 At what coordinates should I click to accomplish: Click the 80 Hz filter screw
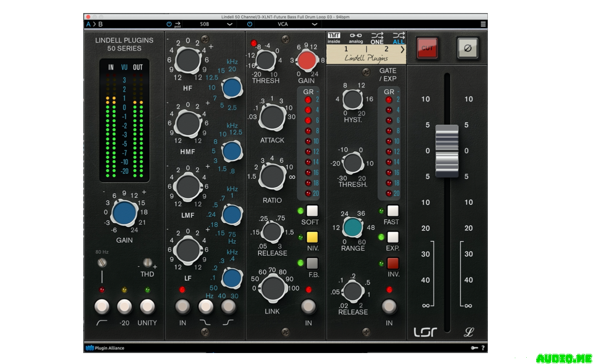(x=102, y=263)
